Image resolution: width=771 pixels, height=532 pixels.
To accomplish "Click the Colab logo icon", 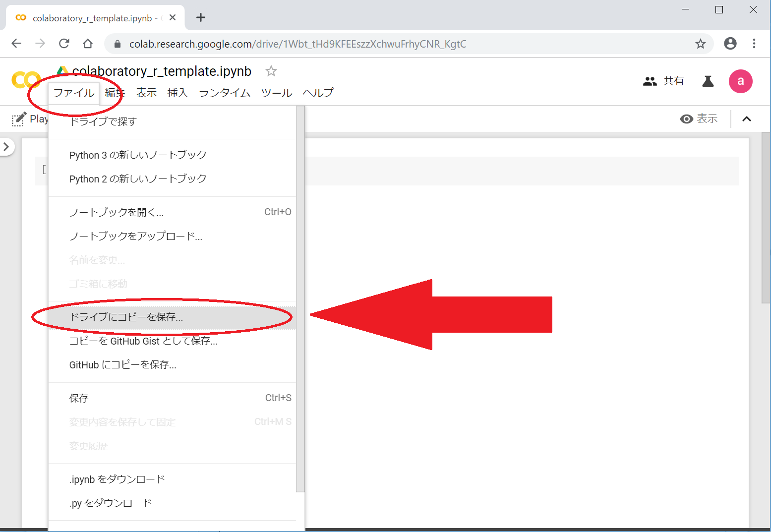I will pyautogui.click(x=25, y=80).
